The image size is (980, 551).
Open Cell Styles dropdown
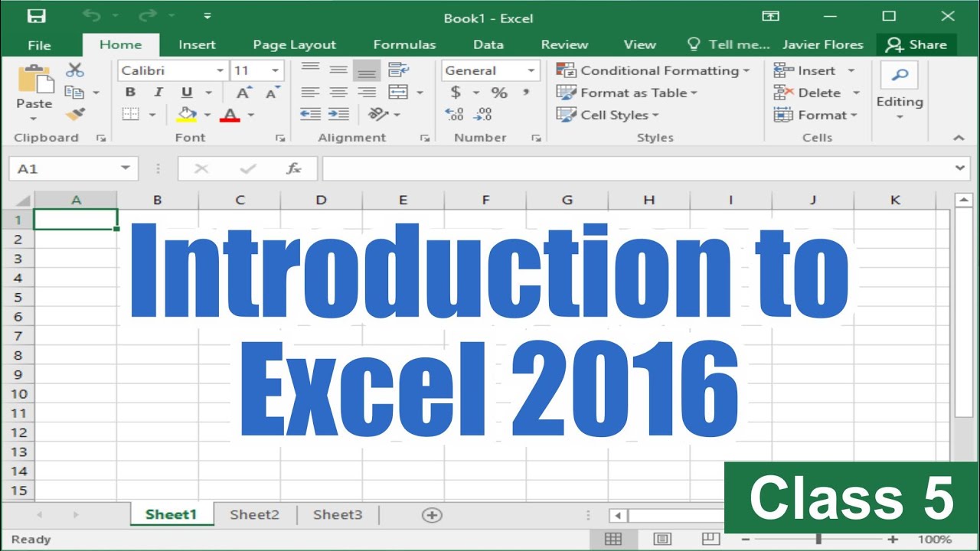[608, 115]
